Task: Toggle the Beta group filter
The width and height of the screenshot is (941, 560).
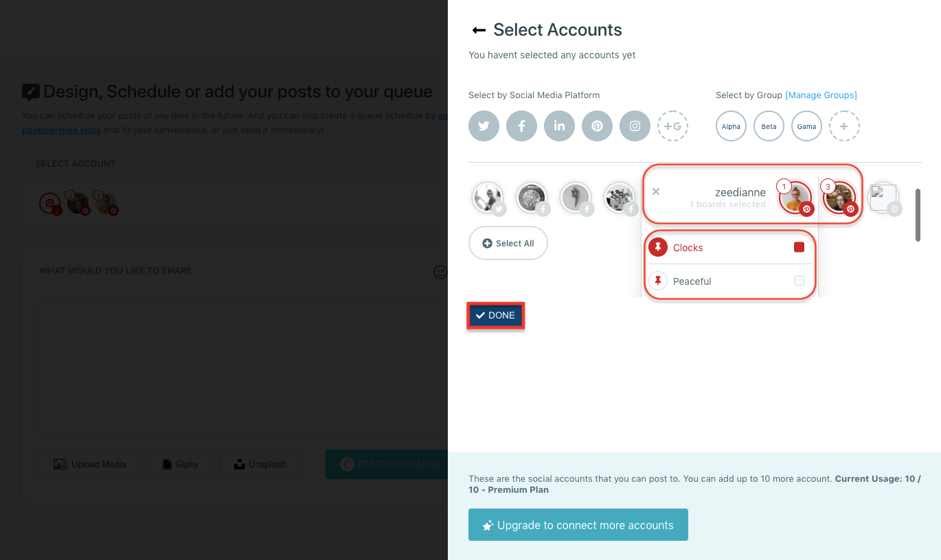Action: (769, 126)
